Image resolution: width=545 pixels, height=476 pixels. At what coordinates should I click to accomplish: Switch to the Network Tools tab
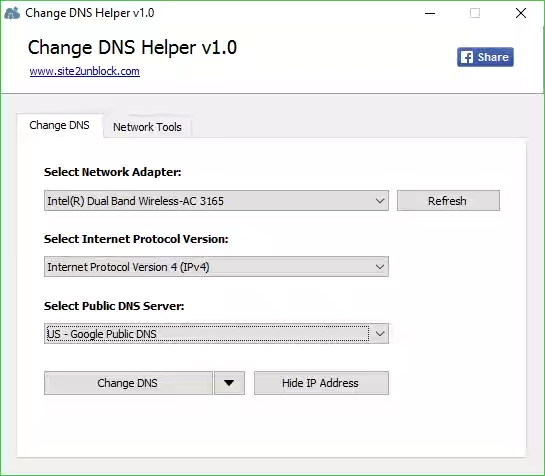pos(147,127)
